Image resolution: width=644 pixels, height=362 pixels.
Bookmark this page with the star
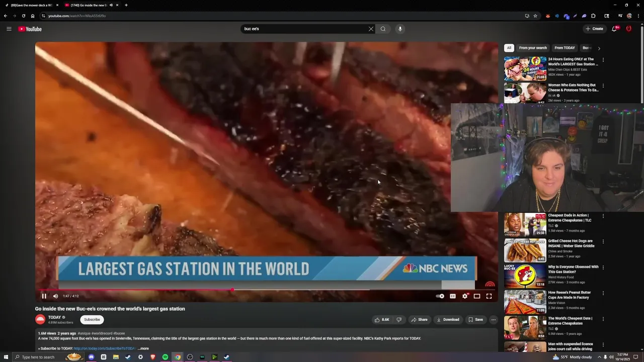pos(535,16)
